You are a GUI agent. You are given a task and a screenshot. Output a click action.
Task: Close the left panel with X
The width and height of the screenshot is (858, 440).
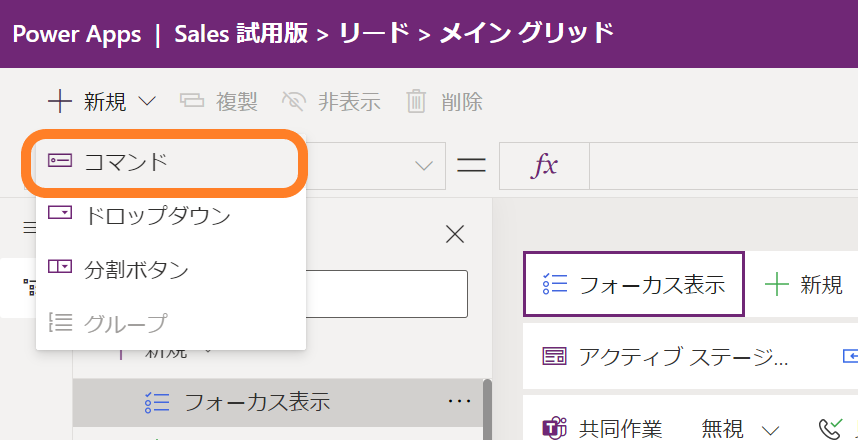point(455,234)
